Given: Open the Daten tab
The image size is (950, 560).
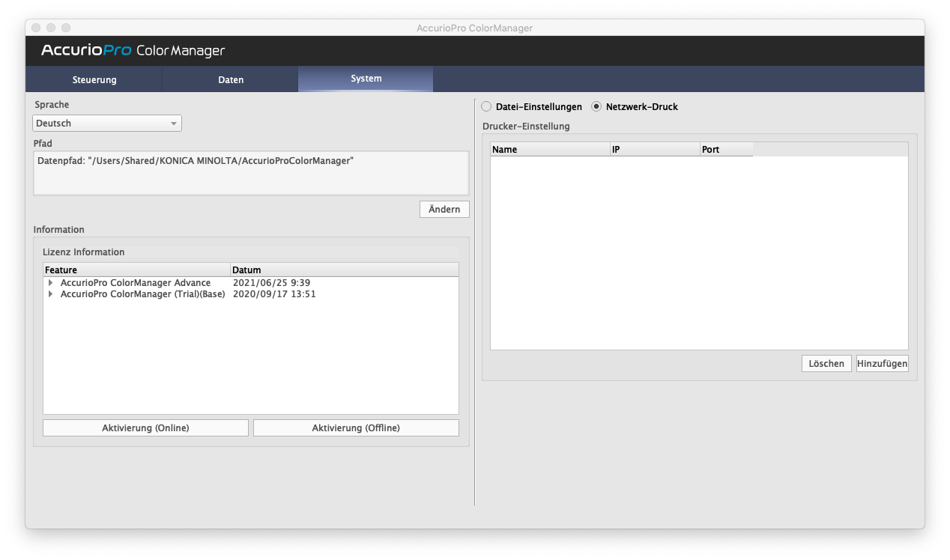Looking at the screenshot, I should point(231,79).
